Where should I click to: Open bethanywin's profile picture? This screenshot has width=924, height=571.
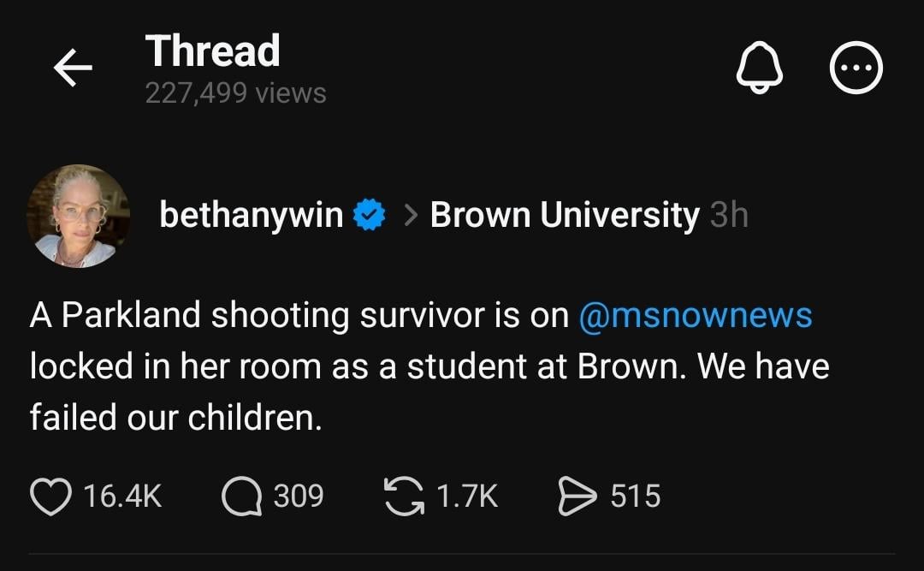tap(78, 216)
